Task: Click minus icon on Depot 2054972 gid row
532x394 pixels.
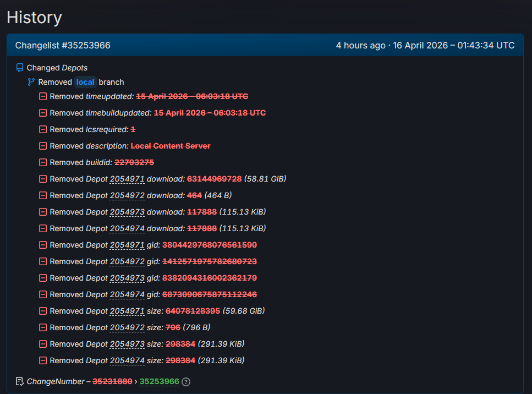Action: pos(43,261)
